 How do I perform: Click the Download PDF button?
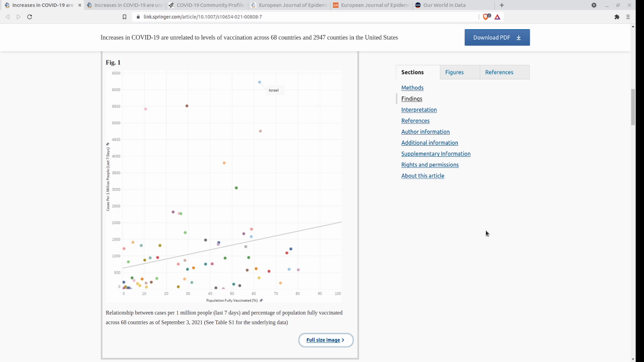pyautogui.click(x=497, y=38)
